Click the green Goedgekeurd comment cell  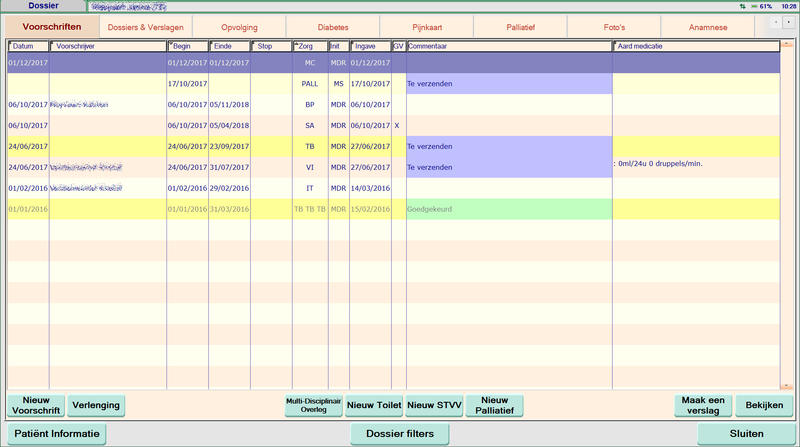pos(508,210)
